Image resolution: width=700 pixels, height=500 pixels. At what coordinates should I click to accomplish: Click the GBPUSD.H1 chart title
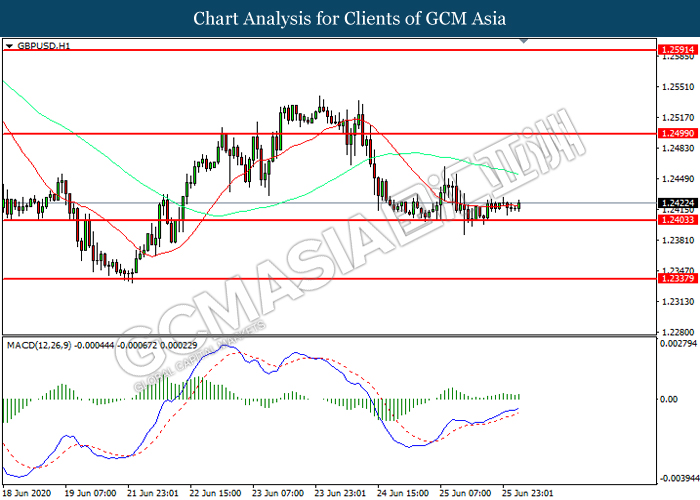(x=43, y=46)
